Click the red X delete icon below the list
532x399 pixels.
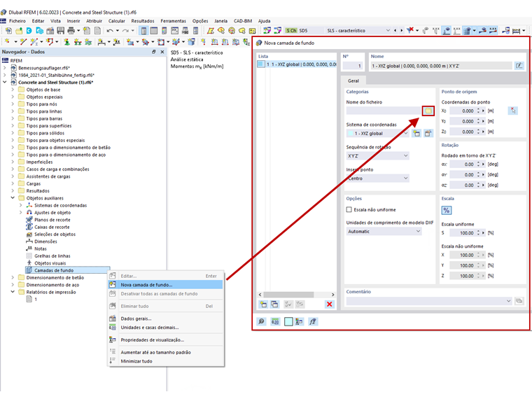pyautogui.click(x=329, y=304)
